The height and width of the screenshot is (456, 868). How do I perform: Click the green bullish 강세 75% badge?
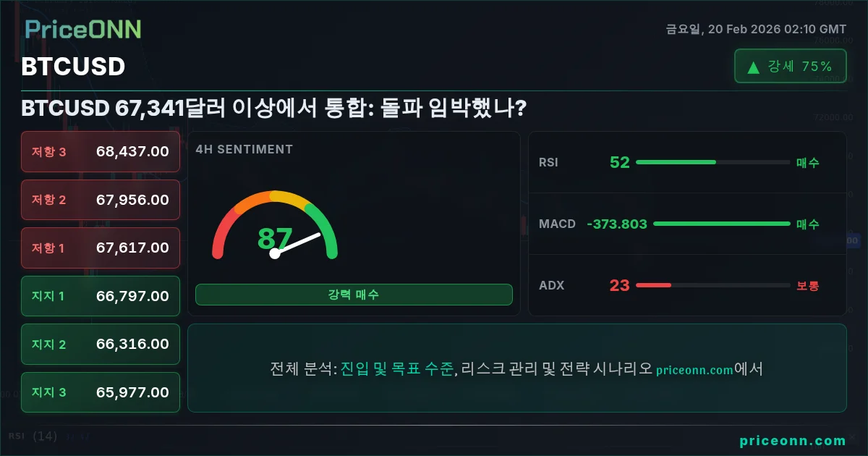pyautogui.click(x=790, y=66)
